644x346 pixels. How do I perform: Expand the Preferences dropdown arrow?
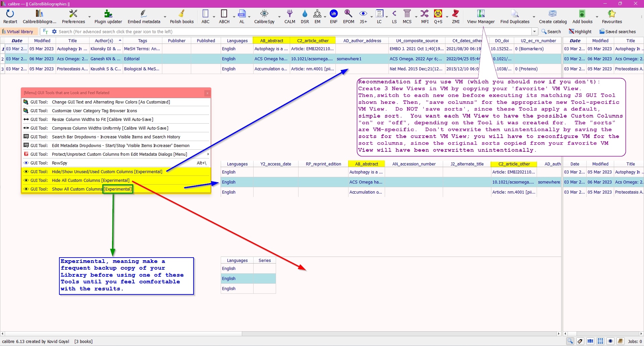click(90, 17)
